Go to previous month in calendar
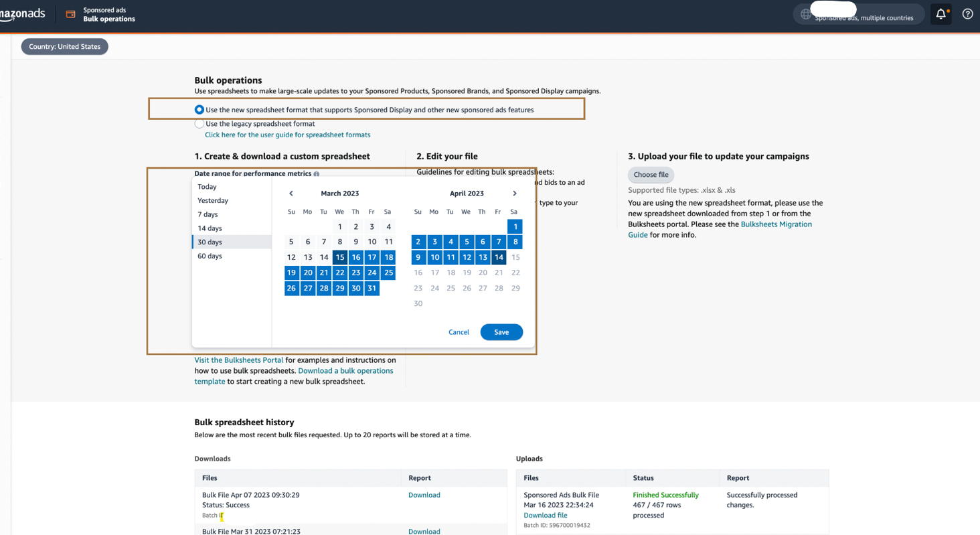This screenshot has height=535, width=980. (x=291, y=194)
